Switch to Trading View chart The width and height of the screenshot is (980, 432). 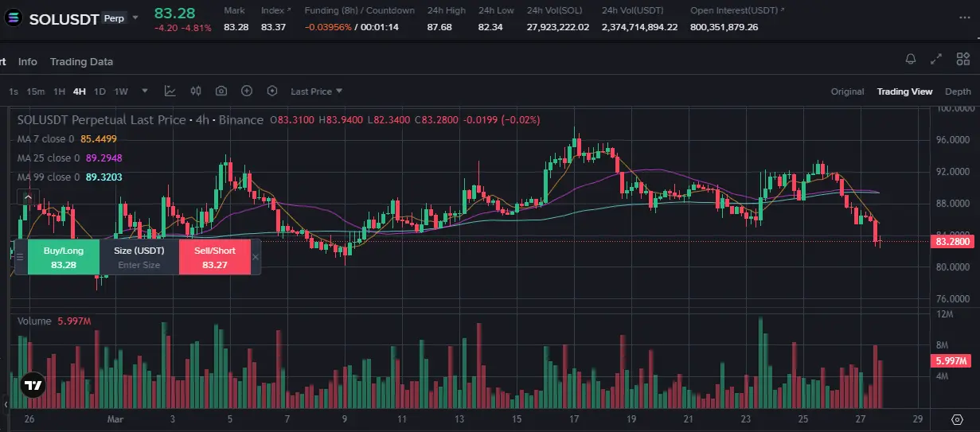[904, 91]
